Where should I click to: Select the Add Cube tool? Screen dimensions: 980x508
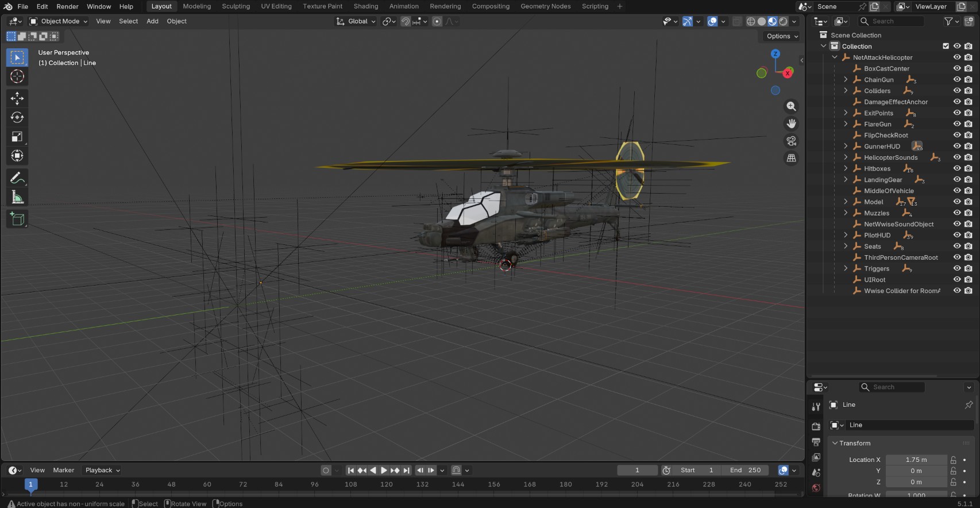pyautogui.click(x=17, y=219)
